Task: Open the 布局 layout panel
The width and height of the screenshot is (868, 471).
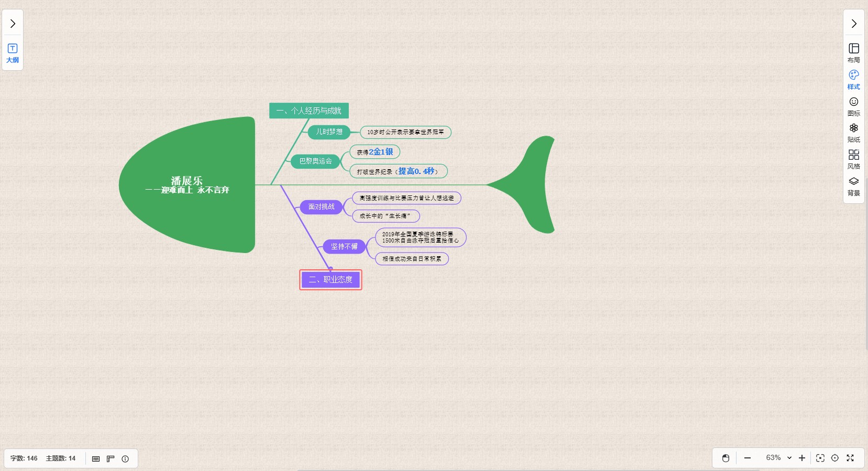Action: point(853,53)
